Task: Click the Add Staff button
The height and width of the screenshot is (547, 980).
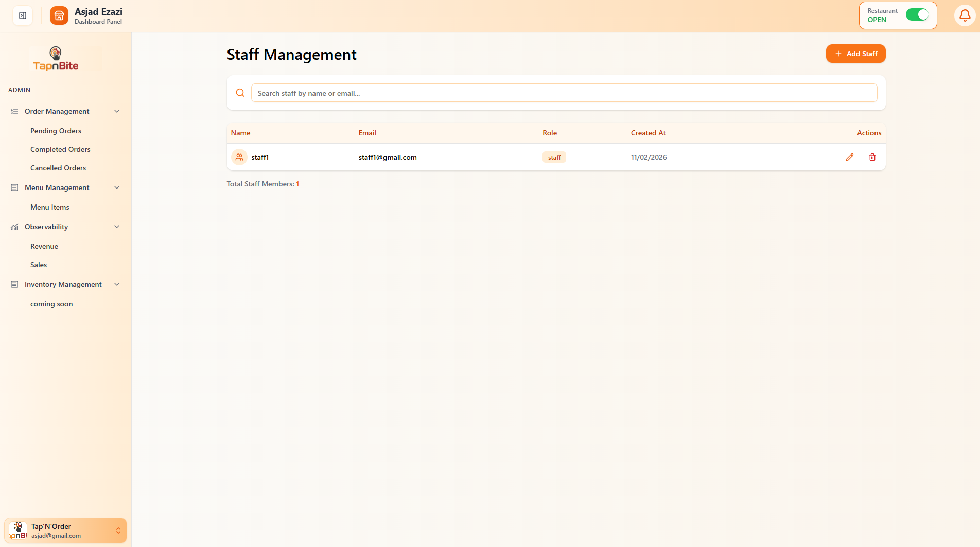Action: [855, 54]
